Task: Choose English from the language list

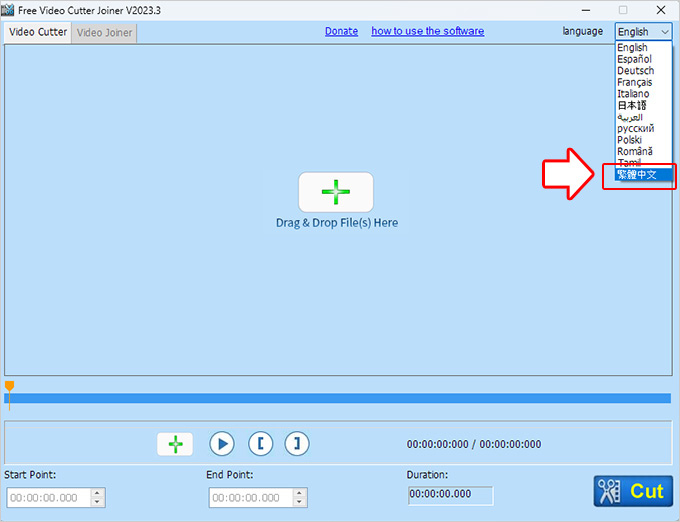Action: (643, 47)
